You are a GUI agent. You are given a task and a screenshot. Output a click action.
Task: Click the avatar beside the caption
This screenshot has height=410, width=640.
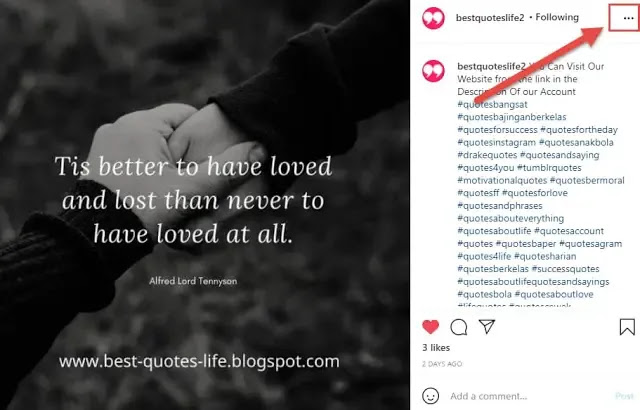coord(433,71)
